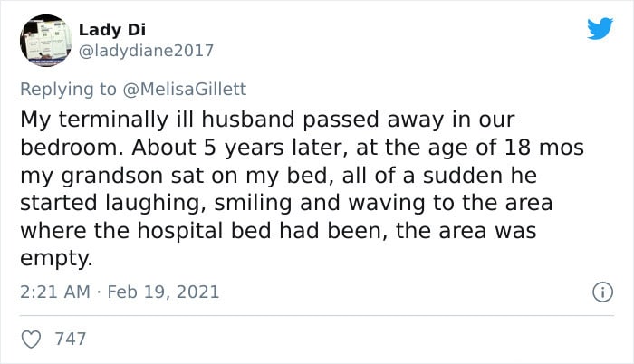Screen dimensions: 634x364
Task: Click the phrase 'where the hospital bed'
Action: [146, 231]
